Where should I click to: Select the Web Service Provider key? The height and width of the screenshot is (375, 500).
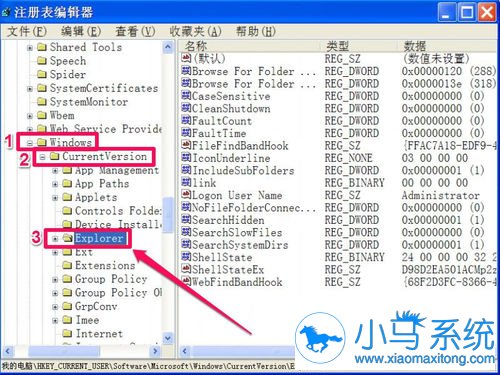click(106, 129)
